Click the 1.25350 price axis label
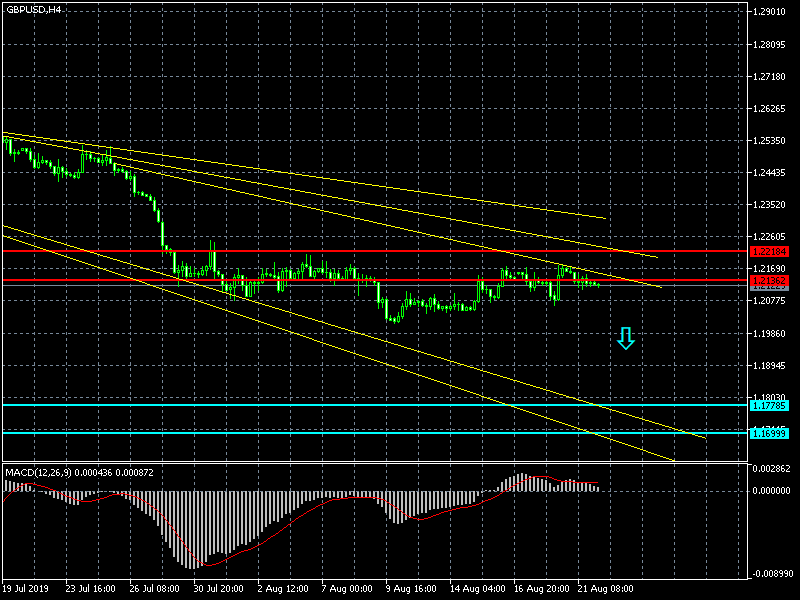This screenshot has height=600, width=800. (769, 141)
